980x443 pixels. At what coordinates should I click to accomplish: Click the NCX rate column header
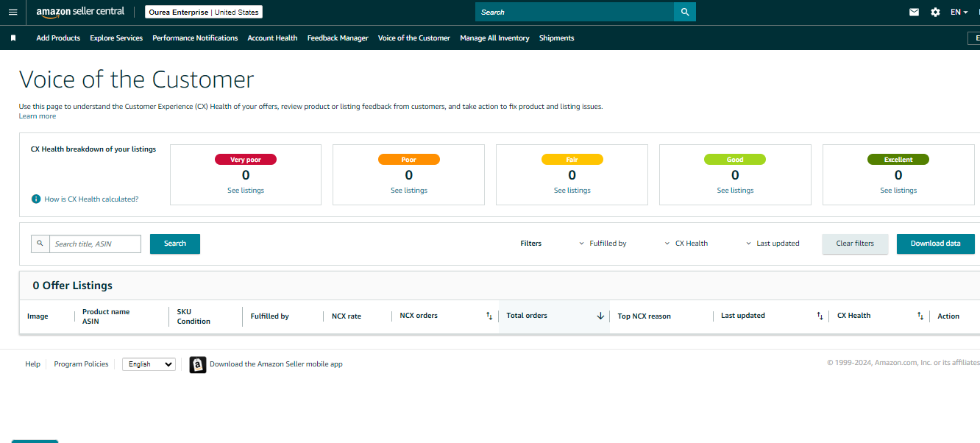(x=347, y=316)
